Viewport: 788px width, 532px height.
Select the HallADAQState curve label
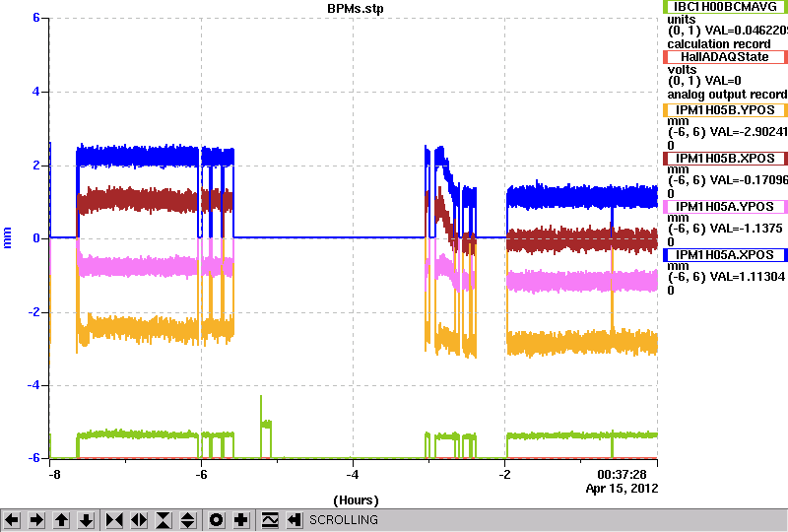pos(725,57)
